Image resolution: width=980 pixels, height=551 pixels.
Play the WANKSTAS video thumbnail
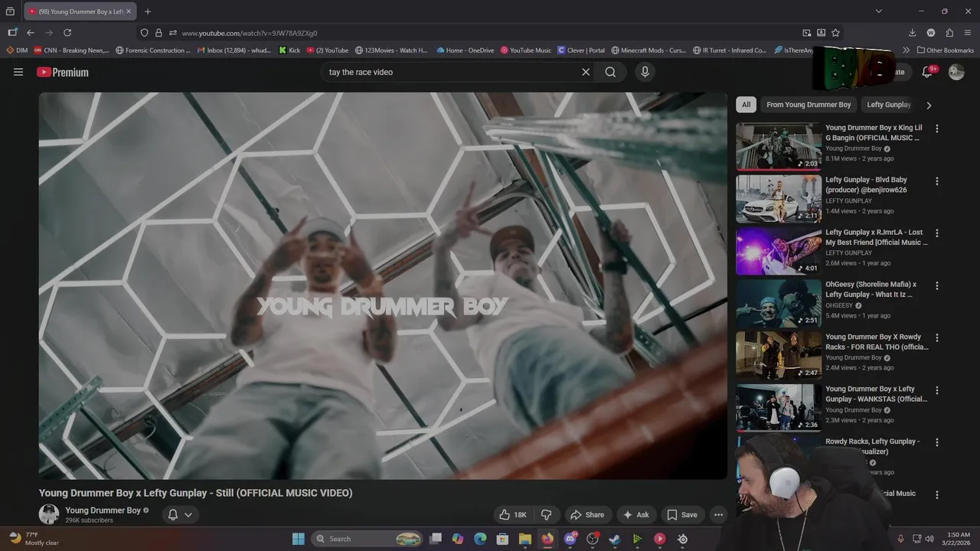click(779, 408)
